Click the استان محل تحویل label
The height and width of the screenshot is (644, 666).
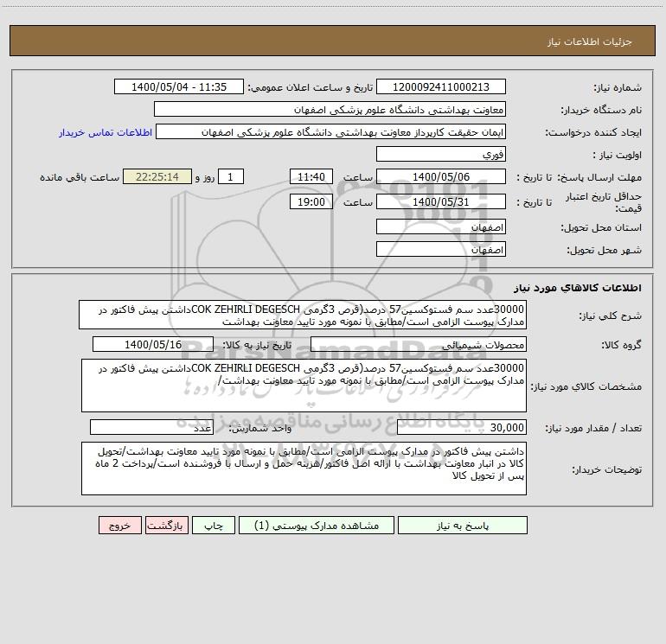[601, 228]
